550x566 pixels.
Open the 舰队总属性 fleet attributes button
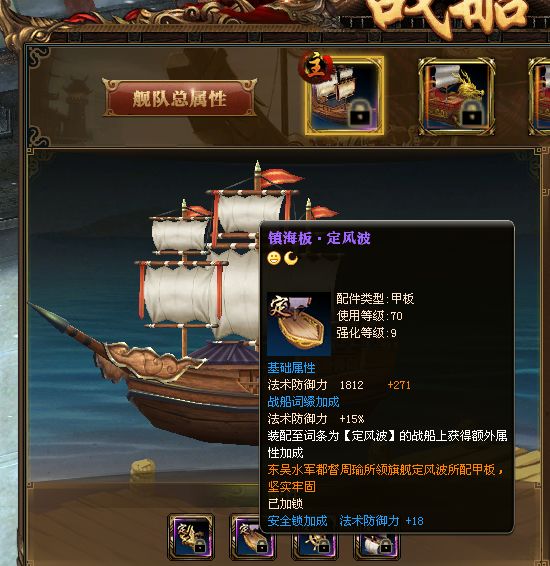179,98
